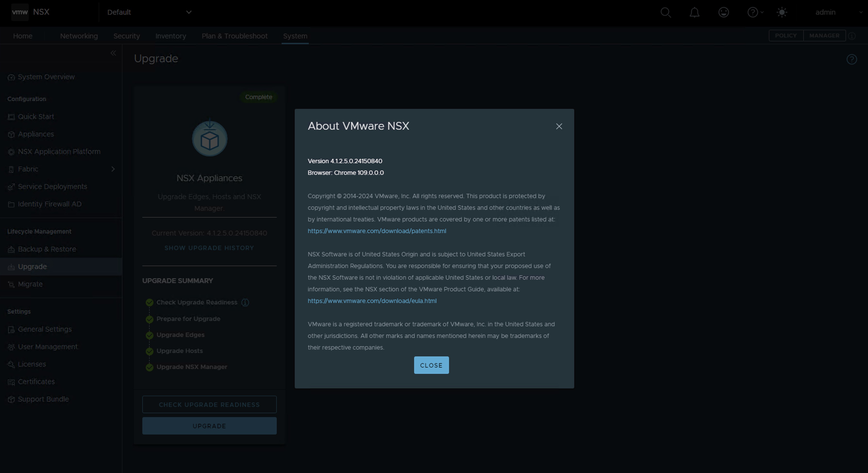868x473 pixels.
Task: Open the patents.html link
Action: pyautogui.click(x=377, y=231)
